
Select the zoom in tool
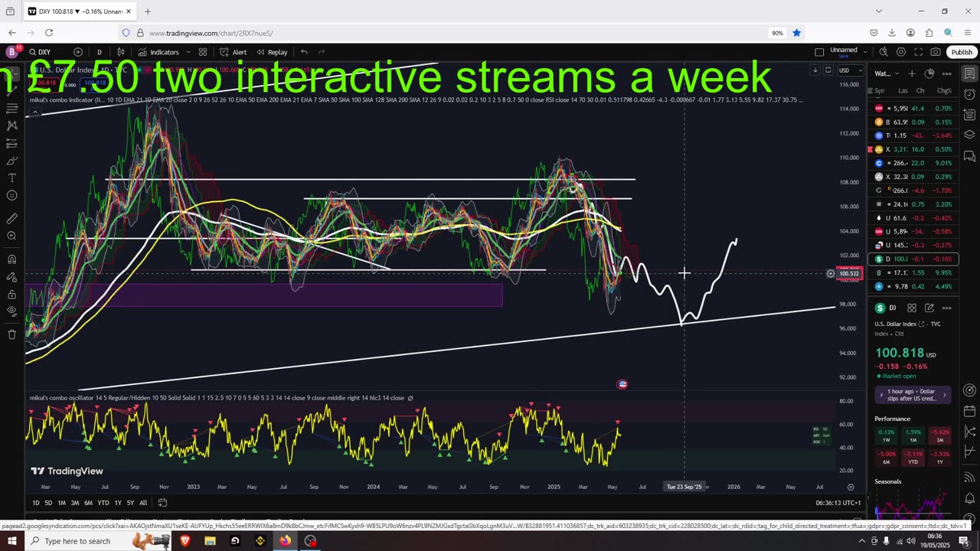point(11,236)
